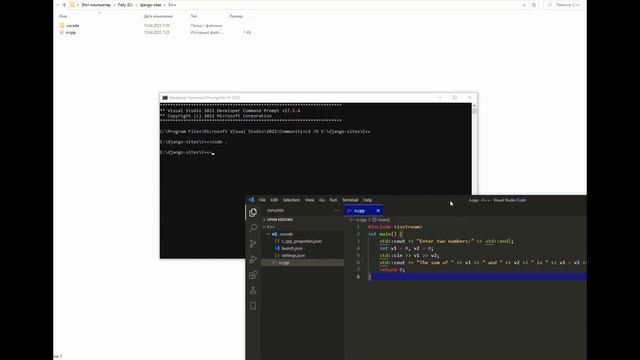Click the command prompt vertical scrollbar
This screenshot has height=360, width=640.
tap(474, 149)
